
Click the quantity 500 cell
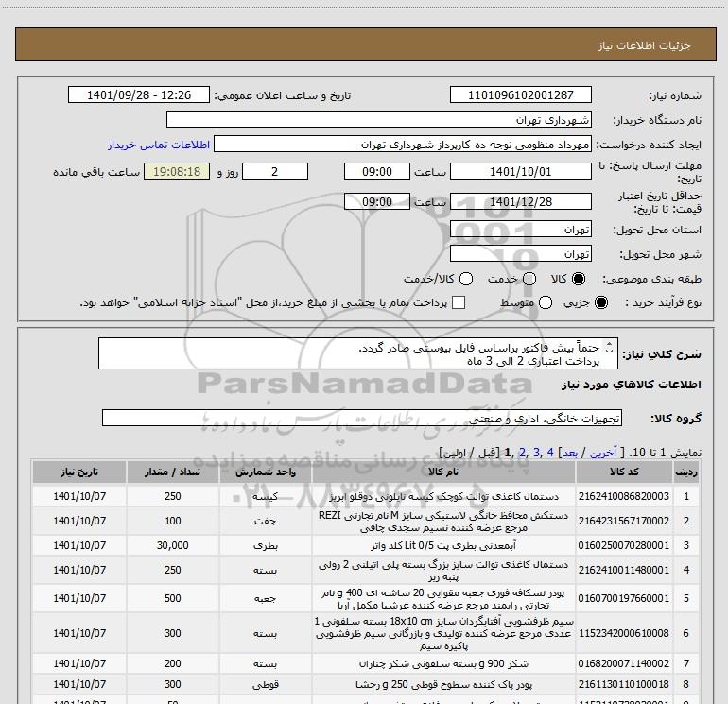tap(172, 598)
